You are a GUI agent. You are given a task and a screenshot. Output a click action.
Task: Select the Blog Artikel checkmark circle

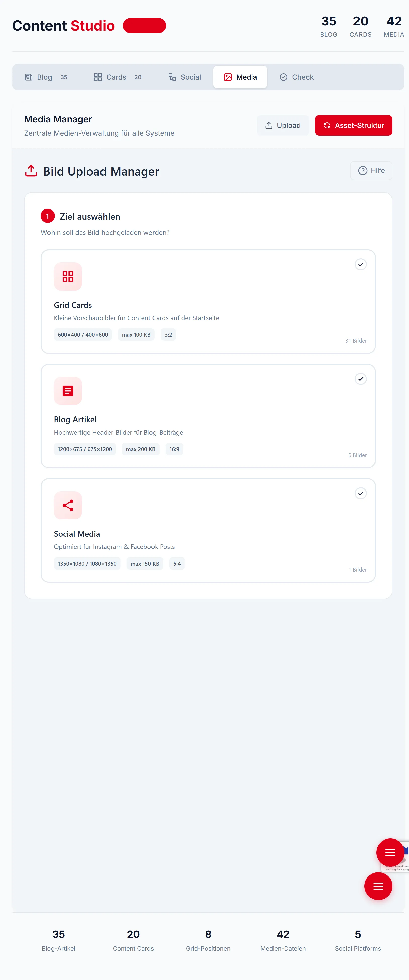coord(360,379)
